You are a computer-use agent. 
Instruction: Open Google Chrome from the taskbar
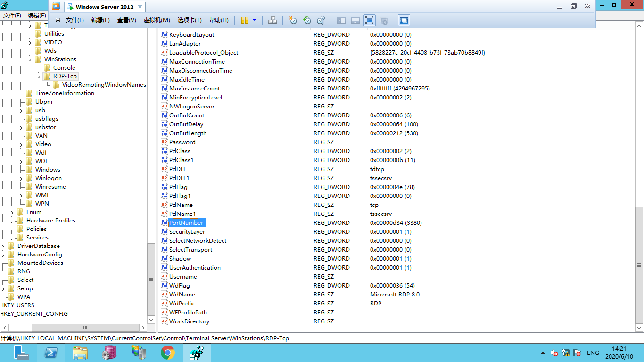click(168, 353)
